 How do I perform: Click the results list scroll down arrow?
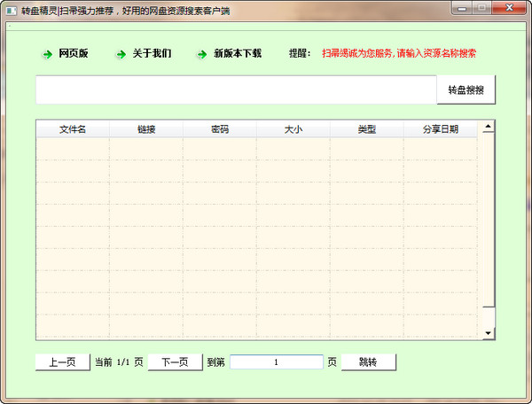(487, 332)
